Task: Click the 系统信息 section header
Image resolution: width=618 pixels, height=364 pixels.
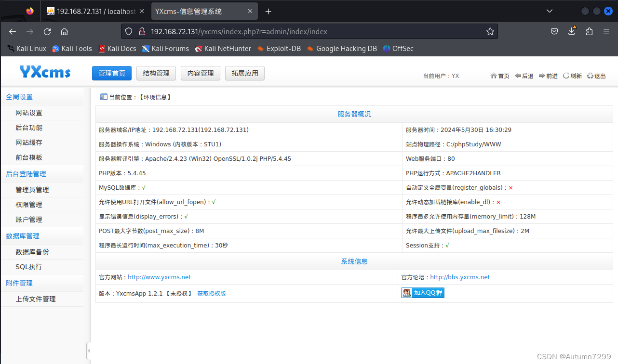Action: tap(354, 261)
